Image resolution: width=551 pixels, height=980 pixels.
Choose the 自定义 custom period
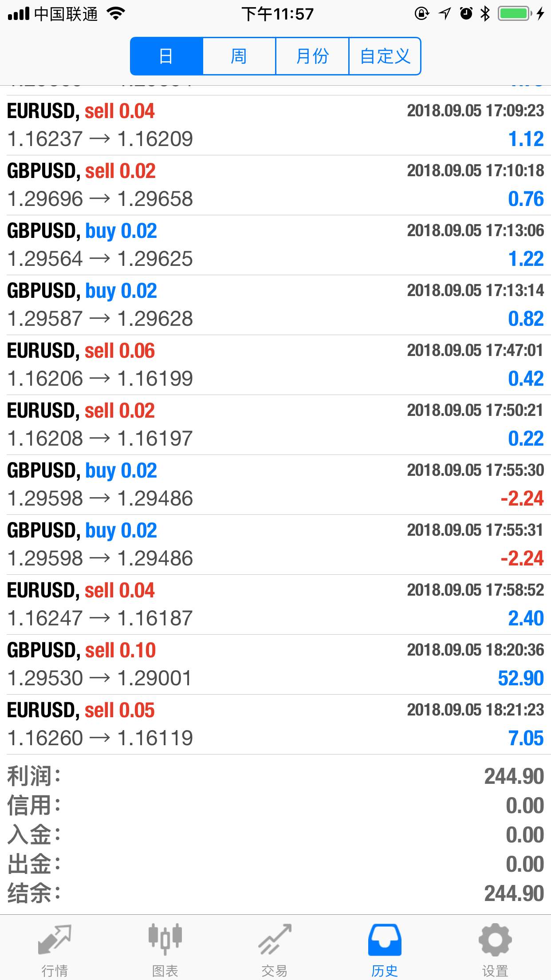385,56
